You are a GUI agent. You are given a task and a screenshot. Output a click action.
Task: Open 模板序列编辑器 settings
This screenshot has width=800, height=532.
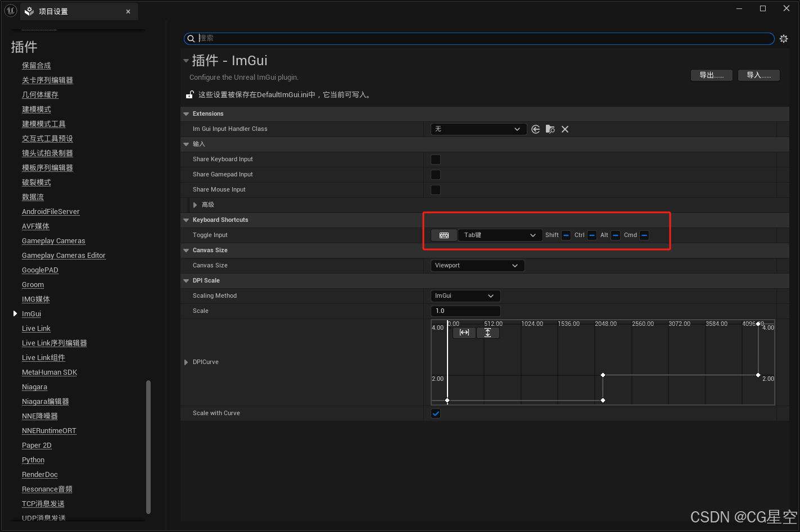[x=48, y=168]
